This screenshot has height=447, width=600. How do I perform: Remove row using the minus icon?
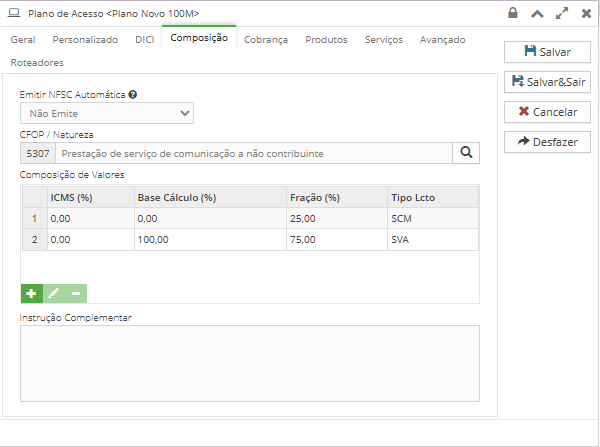click(76, 294)
